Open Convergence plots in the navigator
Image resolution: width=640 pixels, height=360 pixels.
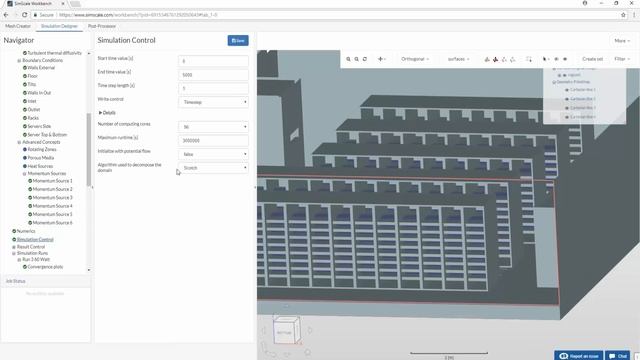point(45,267)
